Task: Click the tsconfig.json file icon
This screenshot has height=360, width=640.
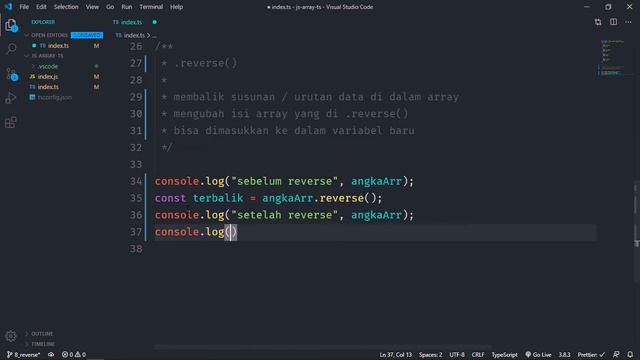Action: pos(32,97)
